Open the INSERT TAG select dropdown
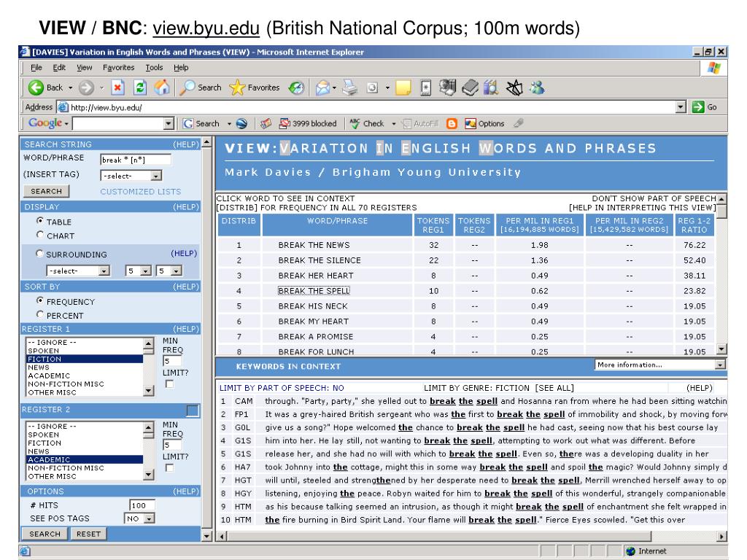Viewport: 747px width, 560px height. click(x=131, y=176)
